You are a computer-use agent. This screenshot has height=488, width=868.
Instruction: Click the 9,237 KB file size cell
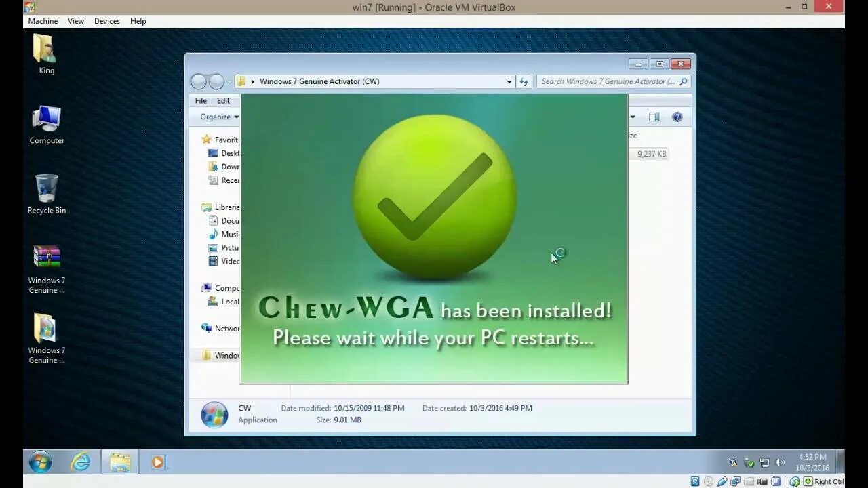(652, 154)
